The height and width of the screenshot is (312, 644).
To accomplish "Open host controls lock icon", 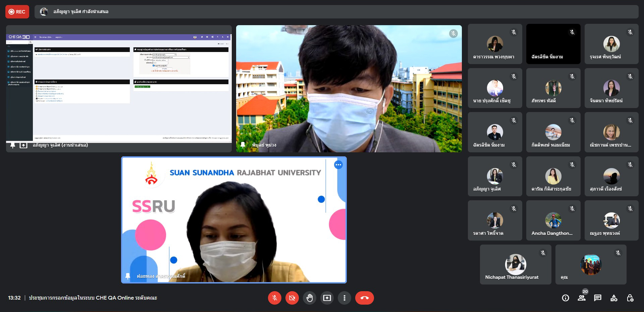I will click(630, 298).
